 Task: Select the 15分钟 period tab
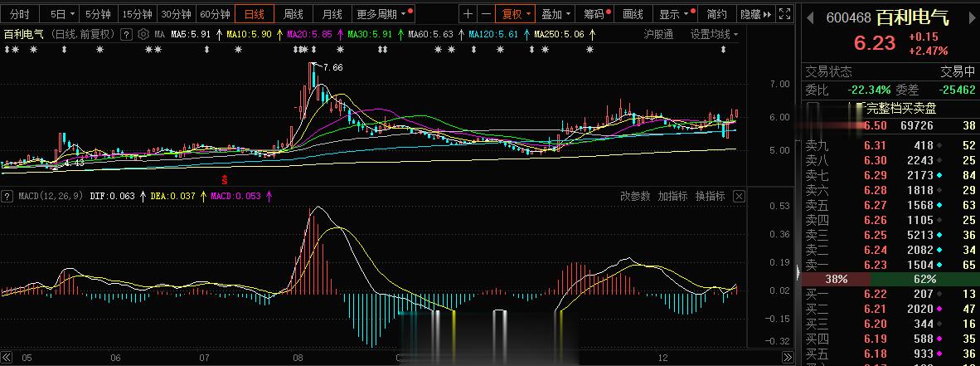(137, 14)
